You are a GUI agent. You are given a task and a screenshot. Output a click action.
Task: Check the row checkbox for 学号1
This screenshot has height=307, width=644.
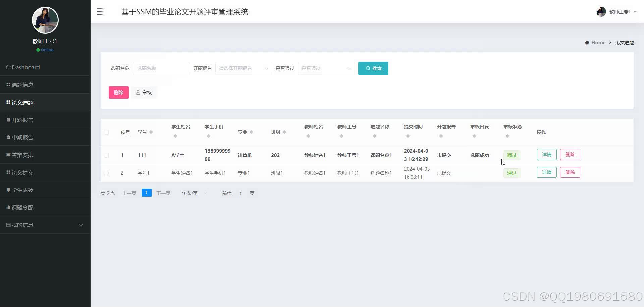pos(107,173)
